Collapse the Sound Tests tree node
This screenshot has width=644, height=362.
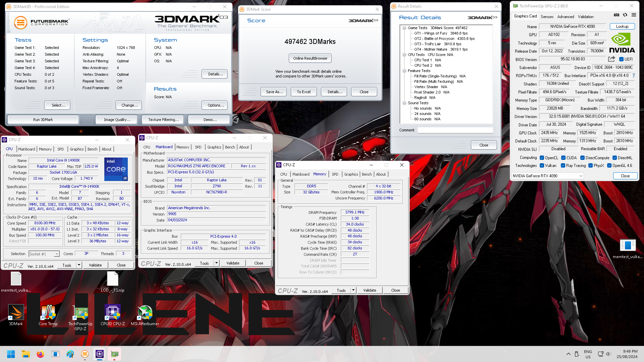(x=405, y=103)
